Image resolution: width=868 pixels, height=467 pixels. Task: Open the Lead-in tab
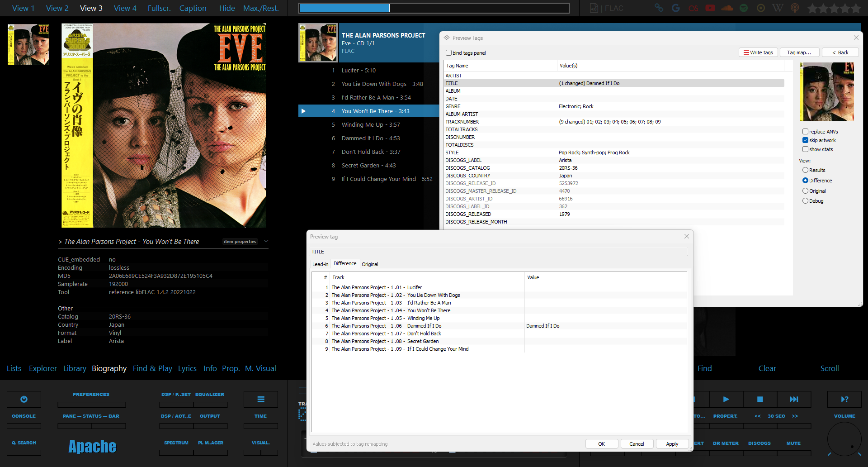(x=321, y=264)
